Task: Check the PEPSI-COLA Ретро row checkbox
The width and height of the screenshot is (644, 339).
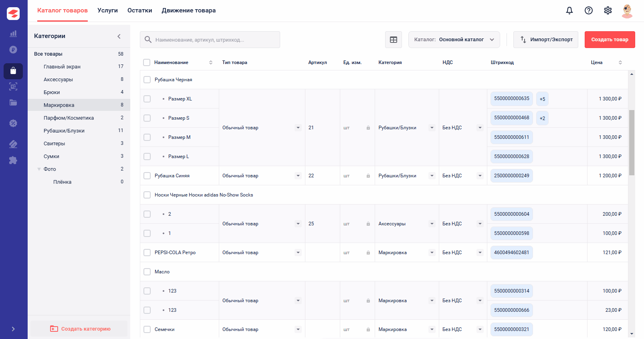Action: pos(147,253)
